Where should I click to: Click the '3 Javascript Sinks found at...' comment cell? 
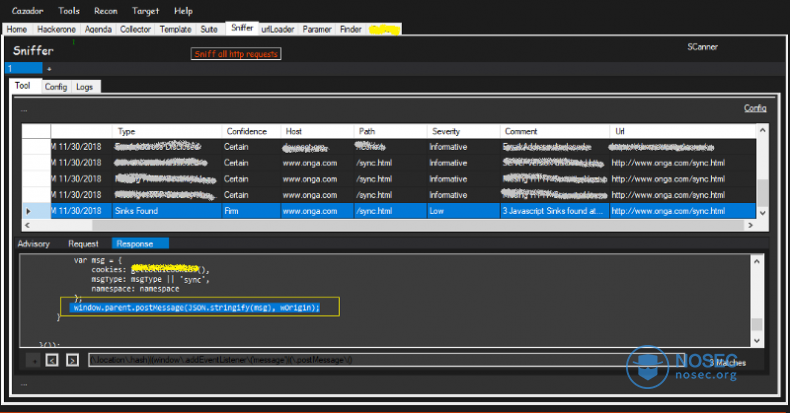pos(554,211)
